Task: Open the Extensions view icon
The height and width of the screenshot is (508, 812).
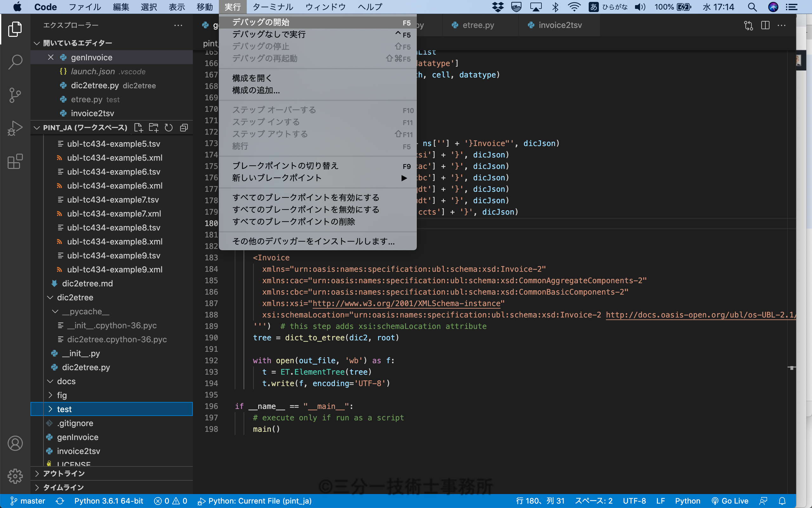Action: click(15, 162)
